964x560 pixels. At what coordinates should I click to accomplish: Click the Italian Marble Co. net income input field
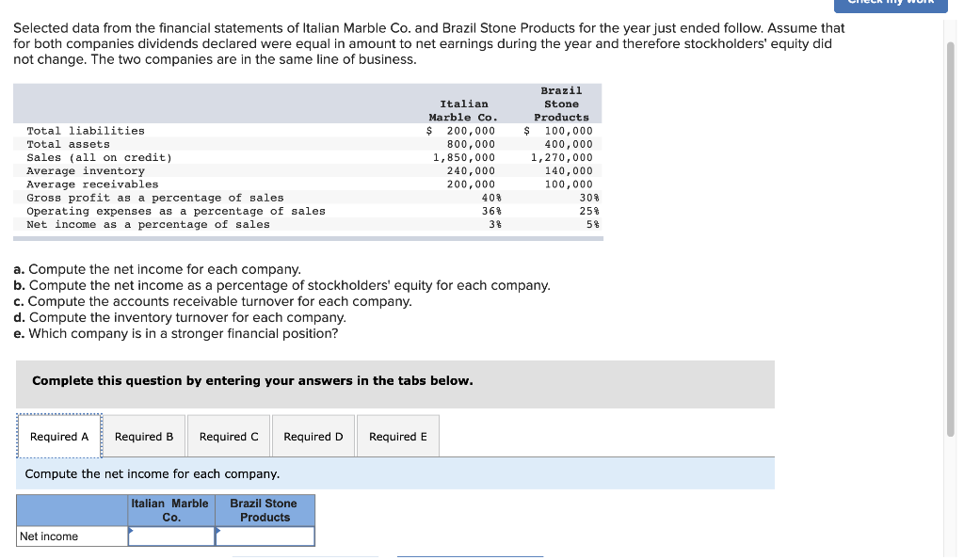pos(171,536)
